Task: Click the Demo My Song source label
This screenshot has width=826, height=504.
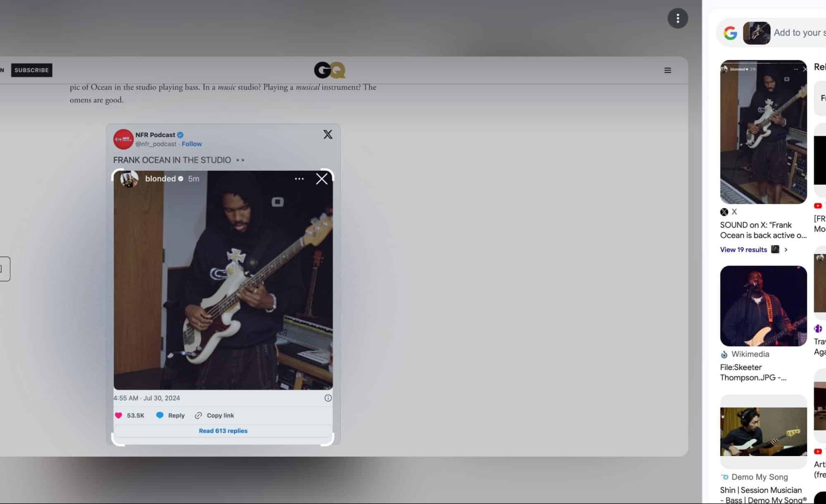Action: click(x=759, y=477)
